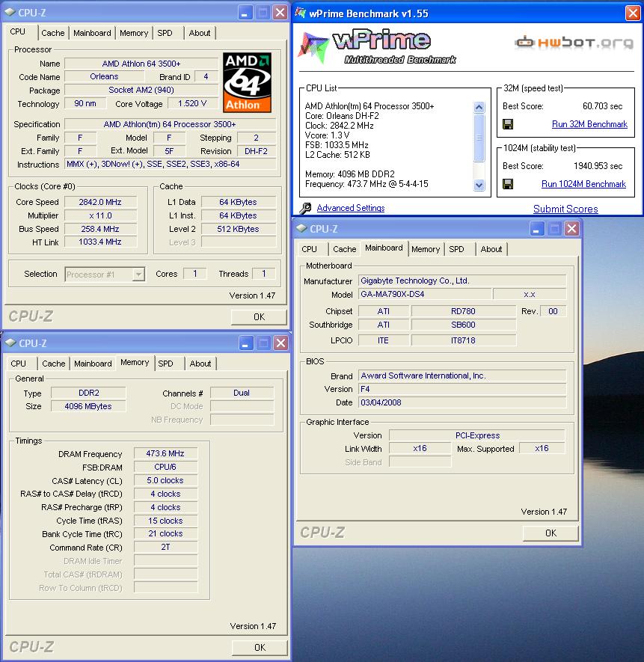Click the Code Name field showing Orleans
Viewport: 644px width, 662px height.
[104, 76]
